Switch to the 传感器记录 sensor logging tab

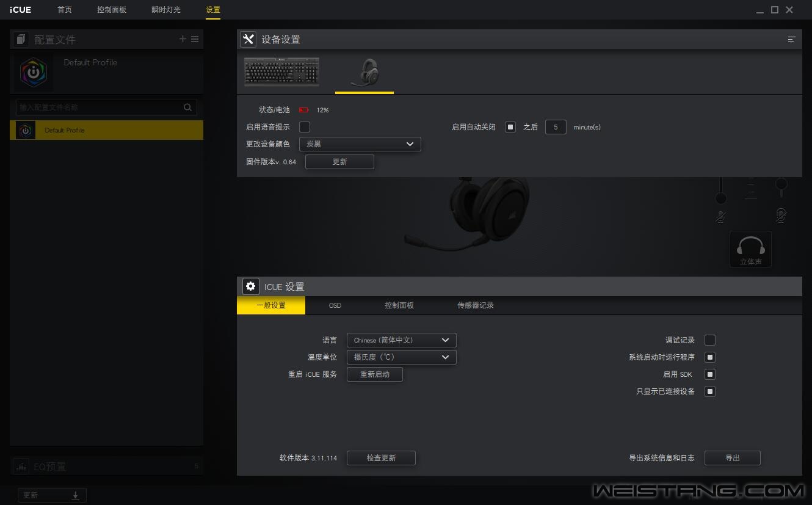click(x=476, y=305)
